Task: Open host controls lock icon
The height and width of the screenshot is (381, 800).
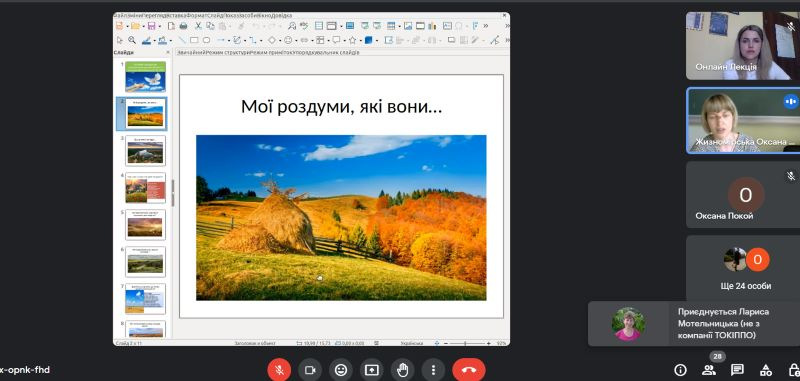Action: pos(794,370)
